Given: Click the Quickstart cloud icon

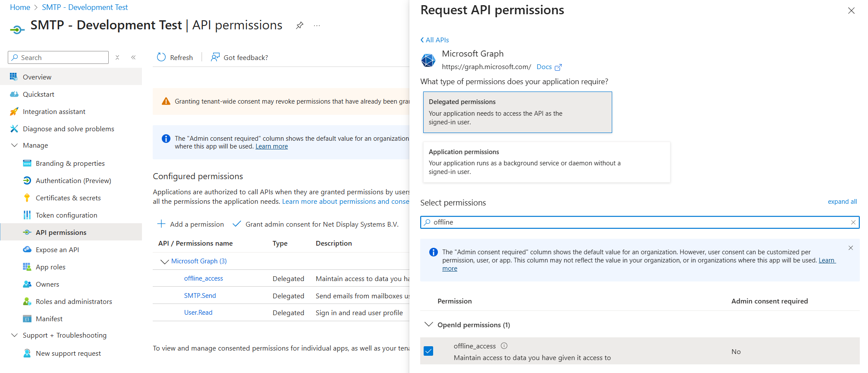Looking at the screenshot, I should (14, 94).
